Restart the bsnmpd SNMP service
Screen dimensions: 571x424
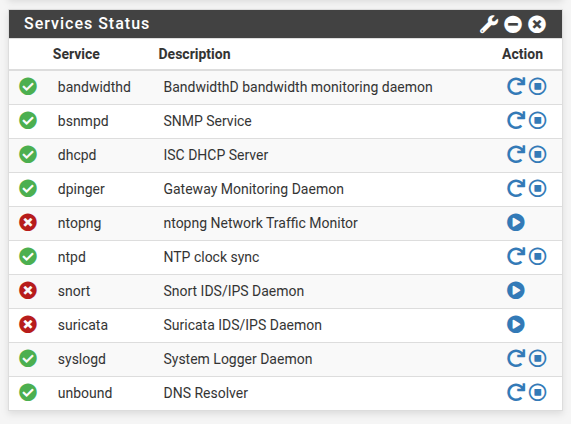[516, 120]
